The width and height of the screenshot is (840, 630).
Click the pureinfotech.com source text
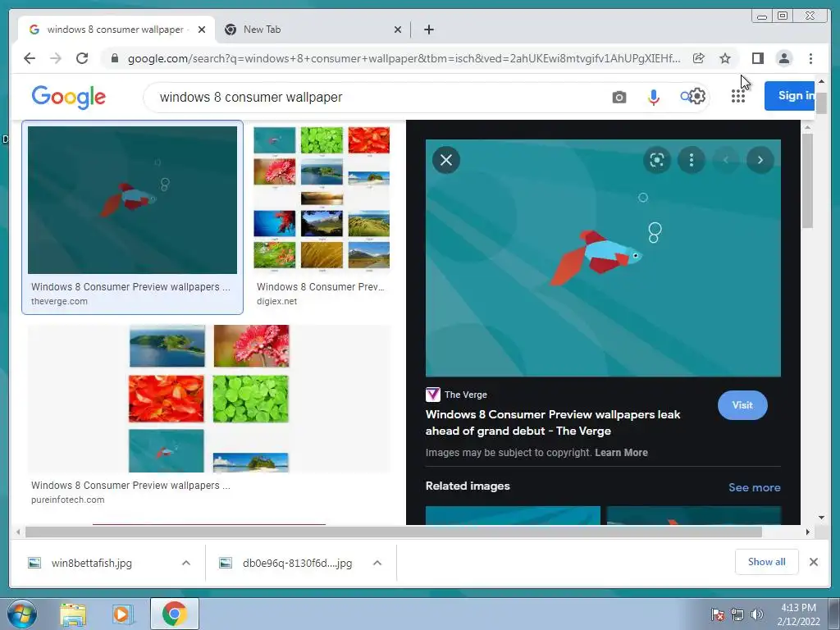click(67, 500)
